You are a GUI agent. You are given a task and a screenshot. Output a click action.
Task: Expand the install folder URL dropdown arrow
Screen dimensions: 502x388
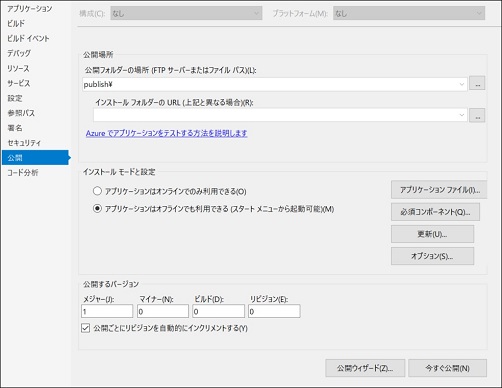pyautogui.click(x=462, y=115)
